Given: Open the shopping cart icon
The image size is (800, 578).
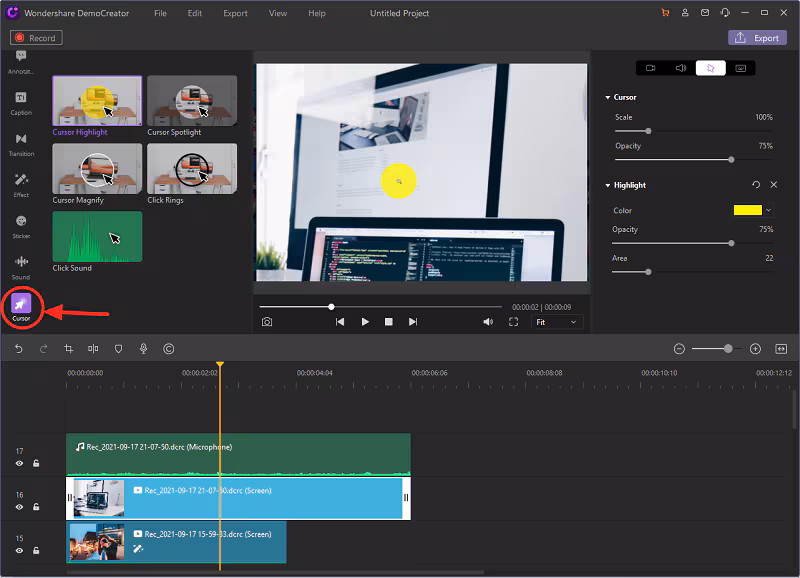Looking at the screenshot, I should [x=665, y=13].
